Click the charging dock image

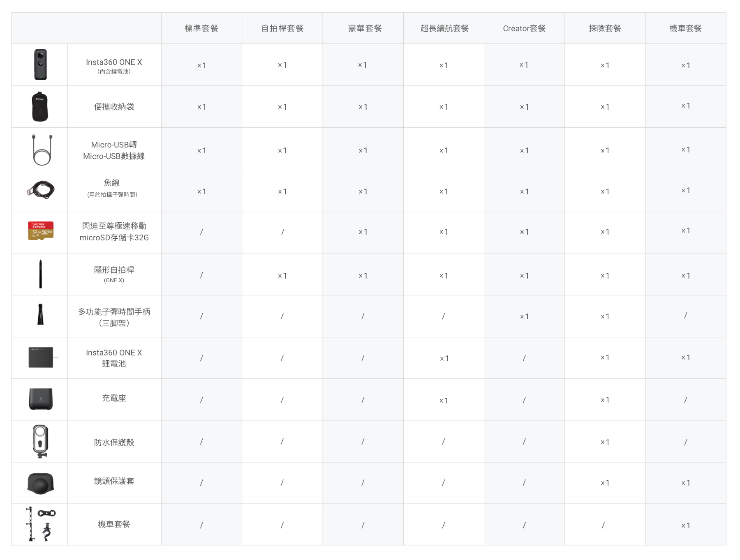tap(41, 399)
